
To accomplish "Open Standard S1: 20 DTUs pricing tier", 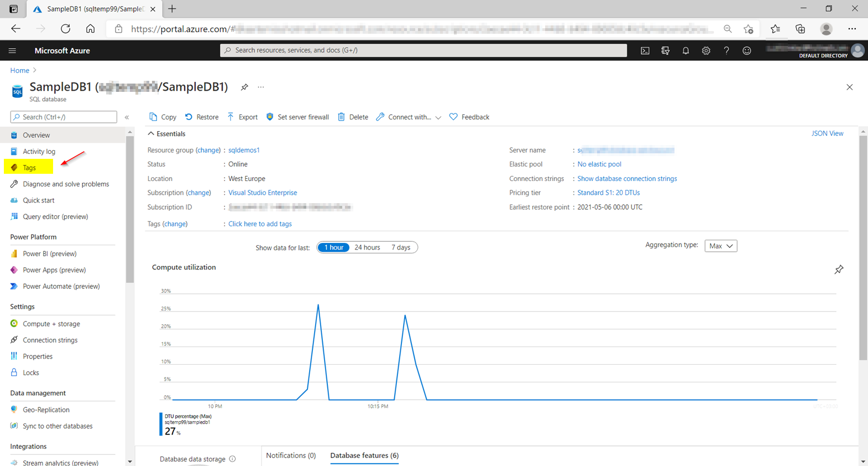I will click(x=608, y=193).
